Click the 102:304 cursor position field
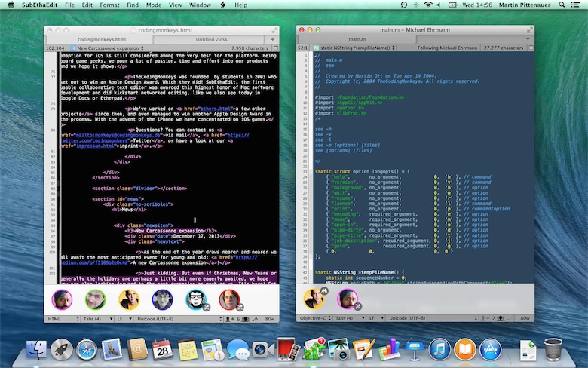Viewport: 588px width, 368px height. pyautogui.click(x=55, y=48)
